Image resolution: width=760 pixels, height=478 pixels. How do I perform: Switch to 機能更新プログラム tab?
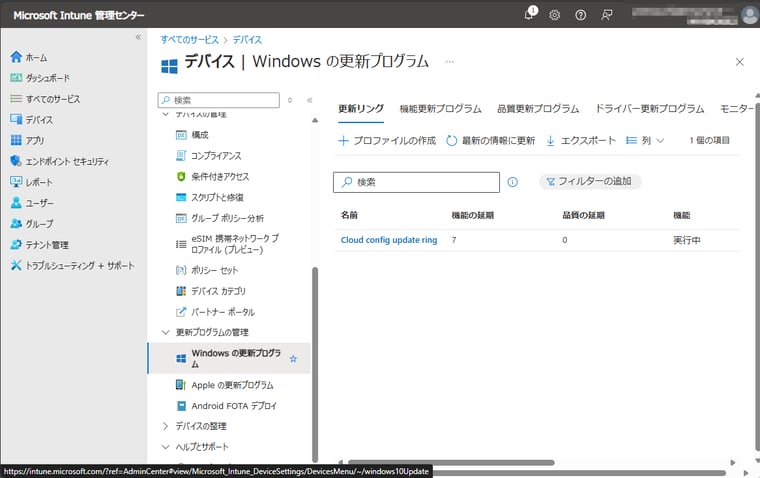[x=440, y=108]
